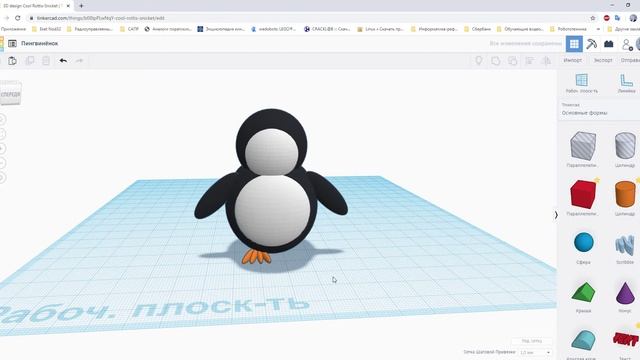Screen dimensions: 640x360
Task: Open the Приложения bookmarks shortcut
Action: 13,29
